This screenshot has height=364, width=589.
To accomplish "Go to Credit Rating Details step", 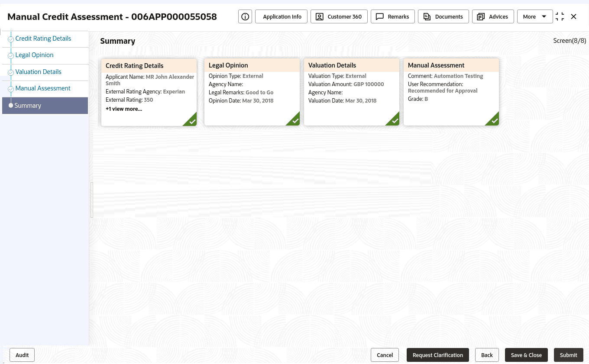I will (43, 39).
